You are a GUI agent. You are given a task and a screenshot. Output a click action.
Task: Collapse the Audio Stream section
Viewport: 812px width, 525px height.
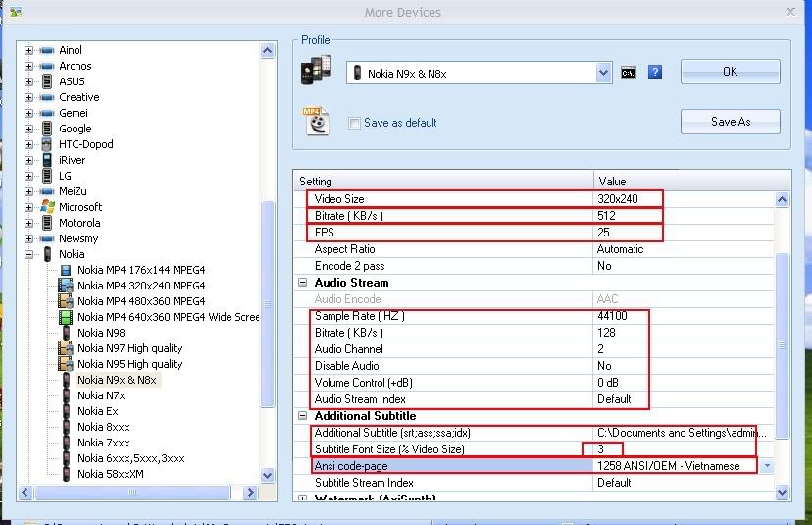point(302,283)
